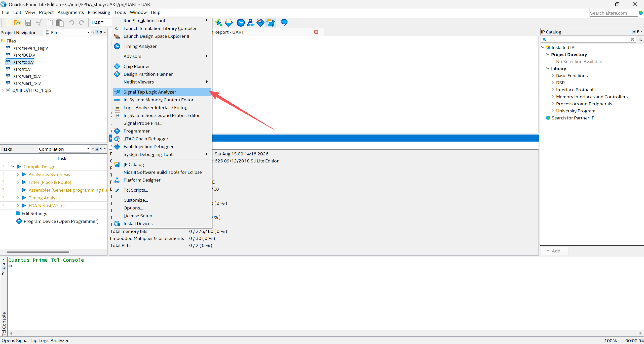Click the Paste toolbar icon

point(60,23)
